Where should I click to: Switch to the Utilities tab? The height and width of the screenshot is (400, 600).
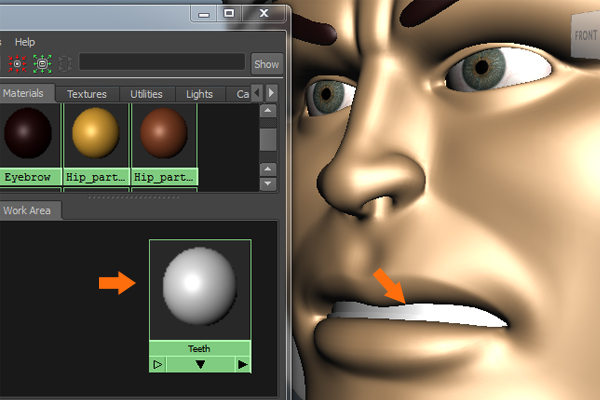[x=146, y=94]
